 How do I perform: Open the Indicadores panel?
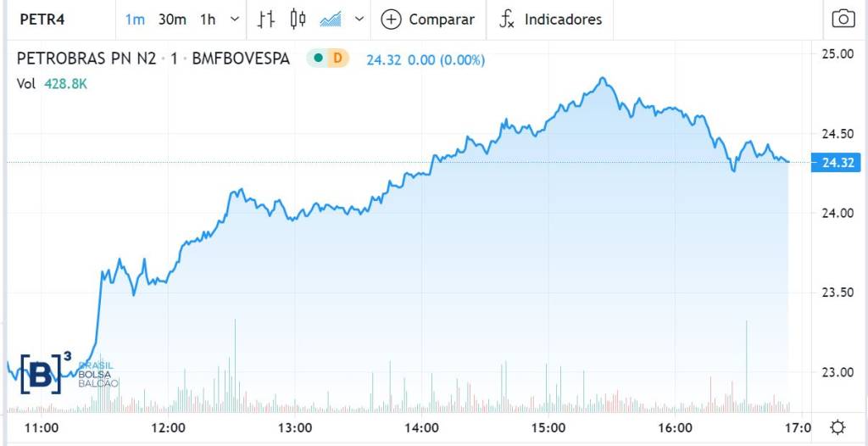(x=563, y=19)
